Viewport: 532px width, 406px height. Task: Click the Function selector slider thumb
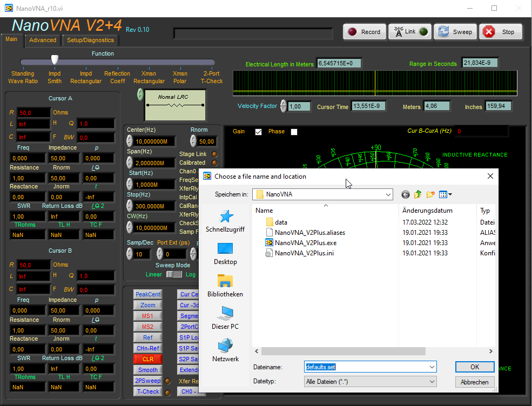[55, 60]
